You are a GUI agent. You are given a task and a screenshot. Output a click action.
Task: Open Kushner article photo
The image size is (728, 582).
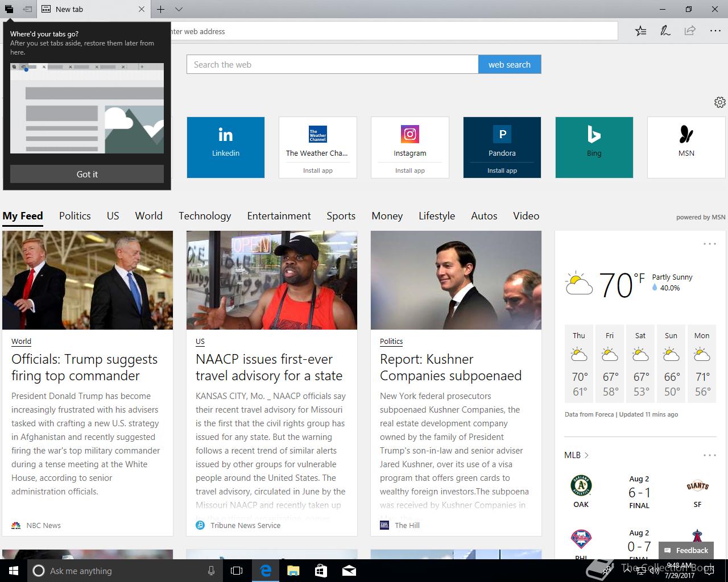pos(456,280)
